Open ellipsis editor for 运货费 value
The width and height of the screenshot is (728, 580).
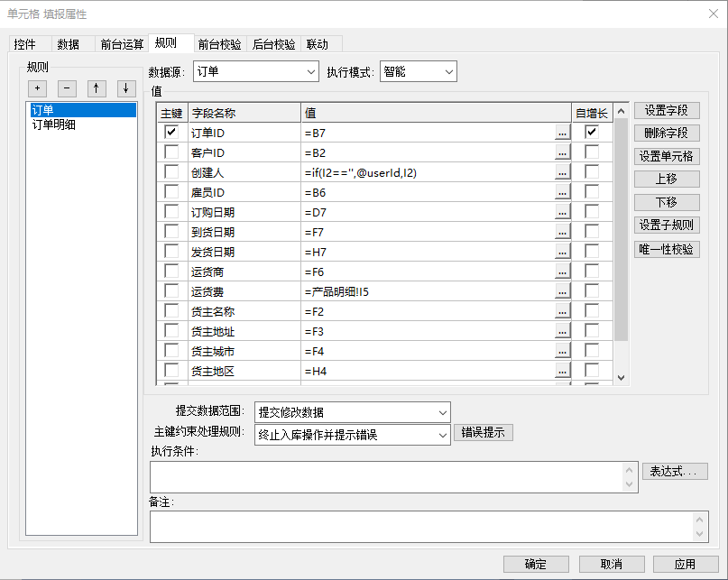pos(562,291)
